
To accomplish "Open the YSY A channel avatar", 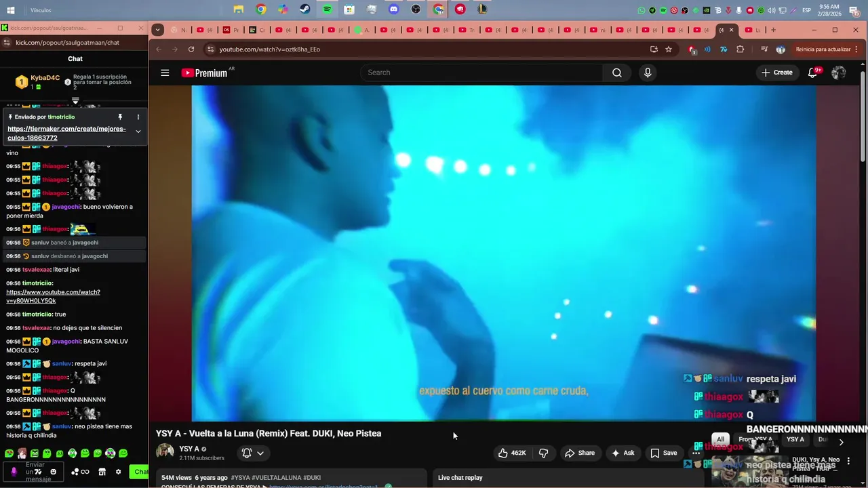I will (x=165, y=452).
